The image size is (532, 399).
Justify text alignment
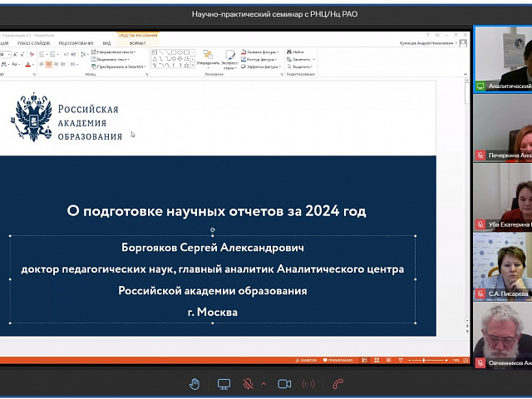pyautogui.click(x=63, y=64)
